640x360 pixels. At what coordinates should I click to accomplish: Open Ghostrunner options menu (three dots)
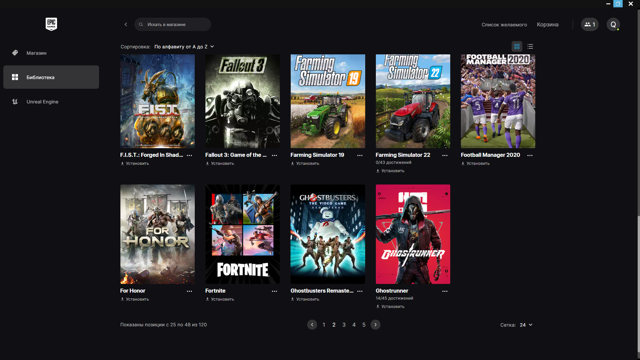(444, 291)
